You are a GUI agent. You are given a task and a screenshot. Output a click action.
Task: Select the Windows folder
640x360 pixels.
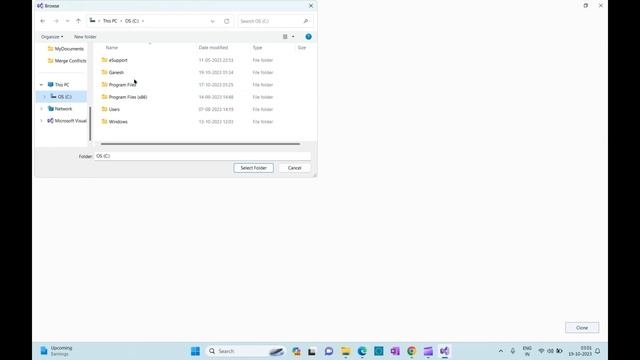tap(114, 122)
